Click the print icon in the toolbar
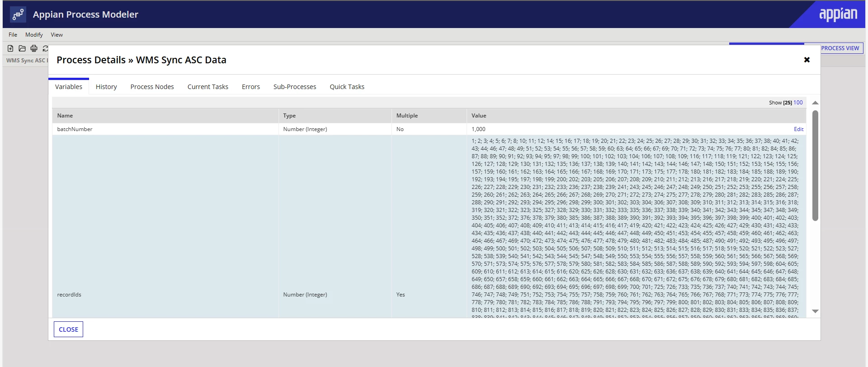This screenshot has height=367, width=868. click(34, 48)
